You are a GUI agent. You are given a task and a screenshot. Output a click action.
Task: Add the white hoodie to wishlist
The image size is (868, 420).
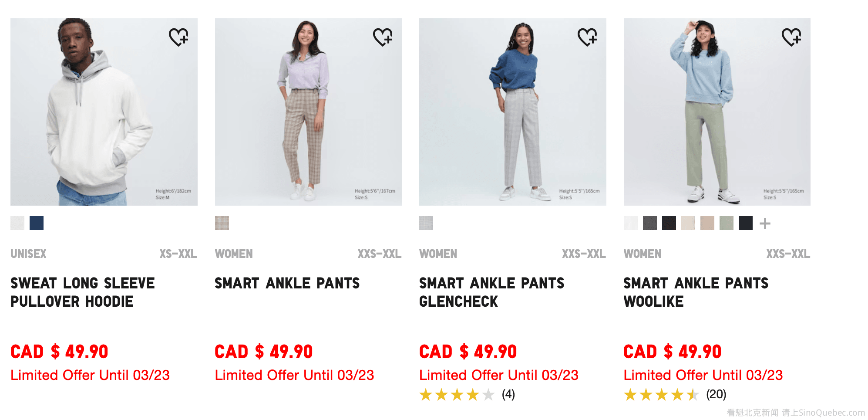(178, 37)
